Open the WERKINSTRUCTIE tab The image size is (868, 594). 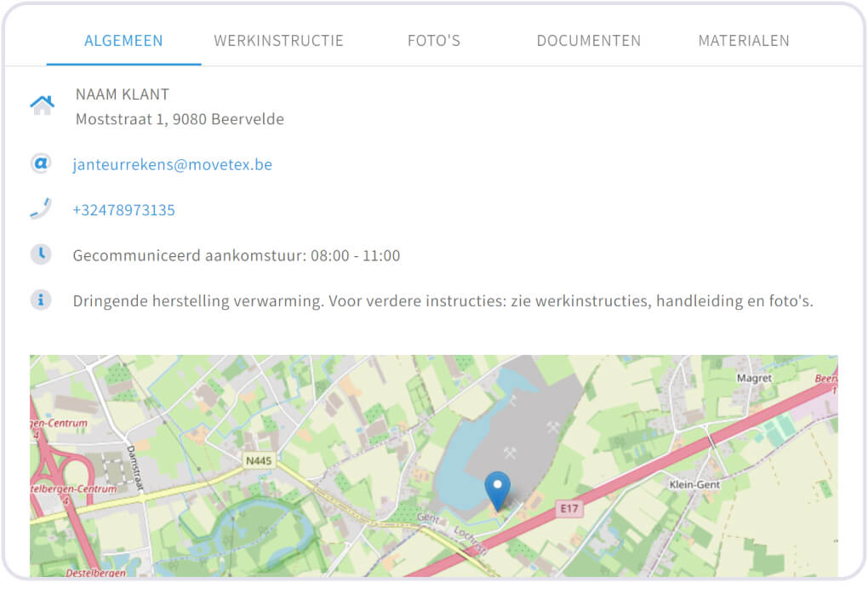278,41
